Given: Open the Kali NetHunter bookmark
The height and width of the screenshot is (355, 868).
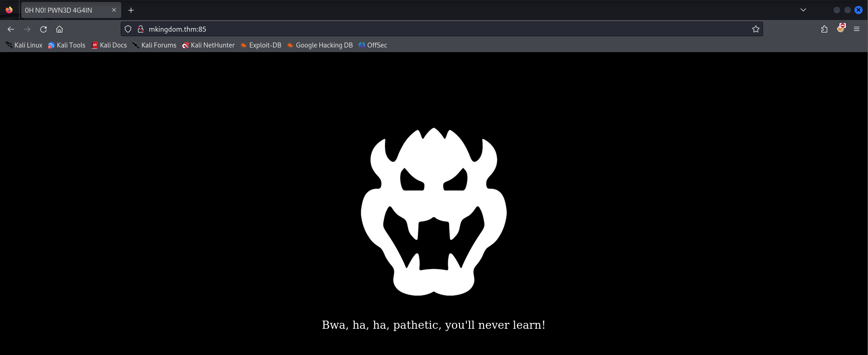Looking at the screenshot, I should coord(208,45).
